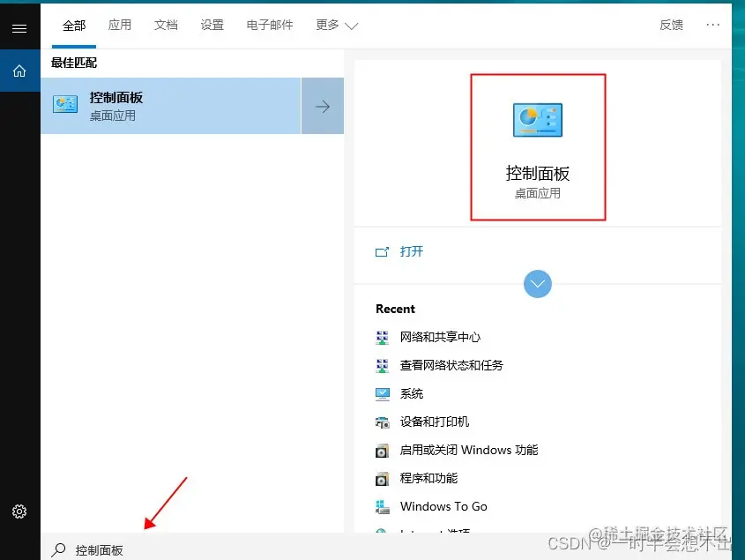Switch to the 应用 tab
745x560 pixels.
[120, 25]
